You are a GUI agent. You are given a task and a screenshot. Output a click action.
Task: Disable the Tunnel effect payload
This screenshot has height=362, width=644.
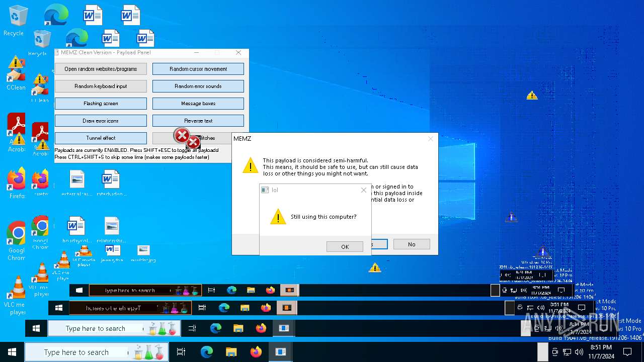tap(101, 138)
